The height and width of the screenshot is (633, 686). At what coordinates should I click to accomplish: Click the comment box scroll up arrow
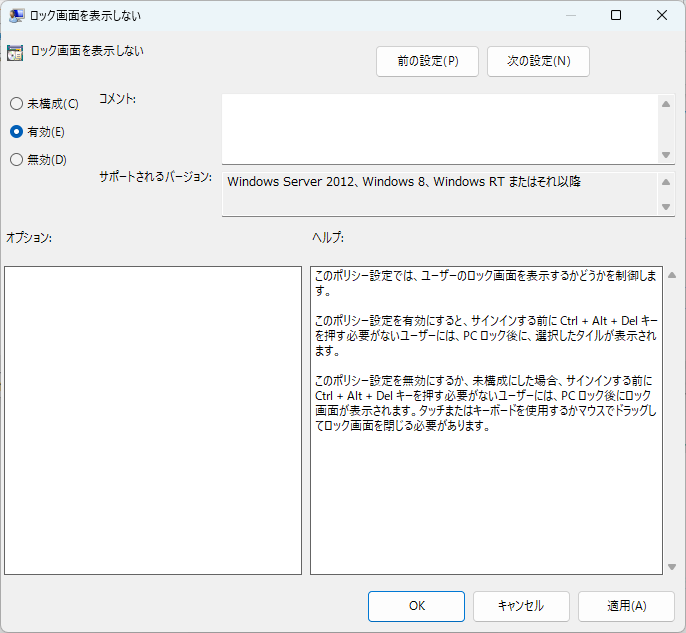(x=667, y=103)
